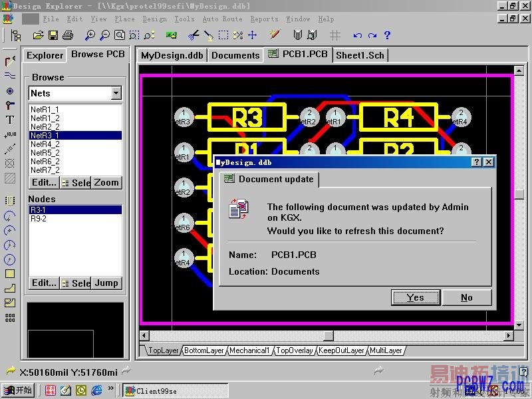Open the File menu
This screenshot has height=399, width=532.
[x=51, y=19]
